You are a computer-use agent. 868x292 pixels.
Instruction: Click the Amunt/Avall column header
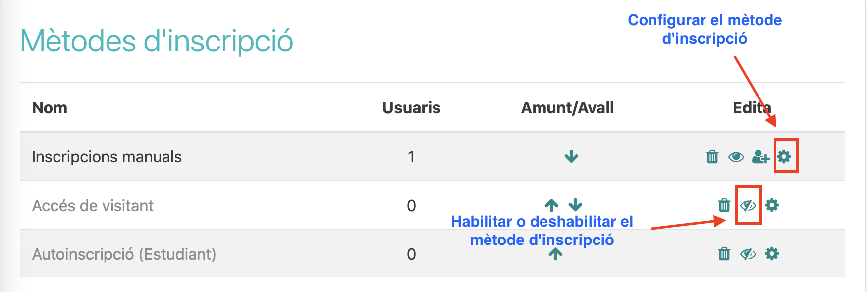(x=567, y=108)
